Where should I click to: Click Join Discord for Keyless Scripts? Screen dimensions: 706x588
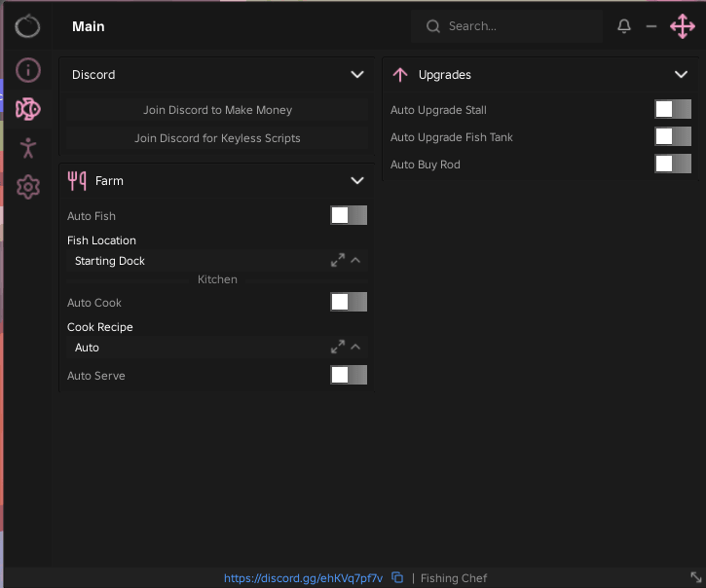[217, 138]
